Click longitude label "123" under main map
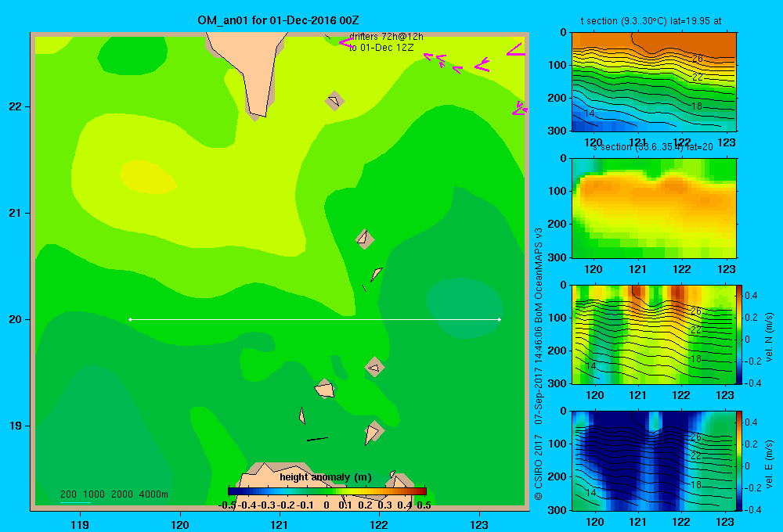Screen dimensions: 783x532 (x=479, y=524)
